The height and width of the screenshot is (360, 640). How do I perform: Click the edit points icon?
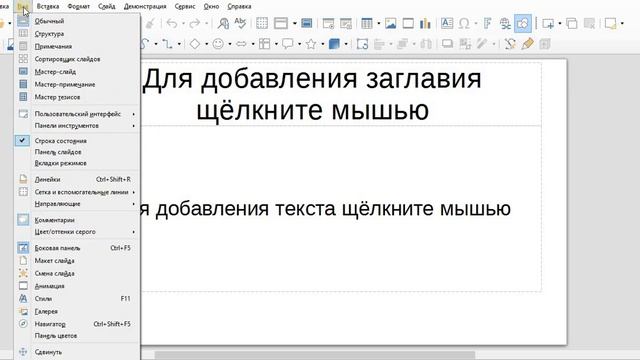(x=510, y=44)
